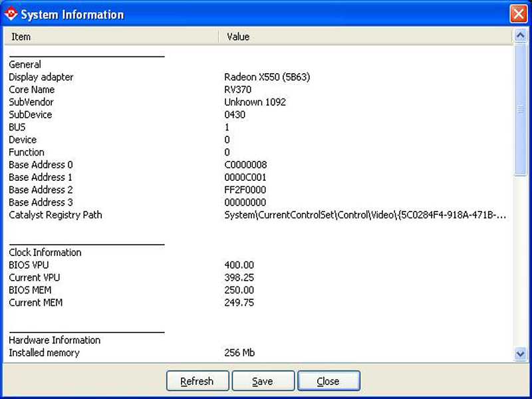The height and width of the screenshot is (399, 532).
Task: Click the System Information title bar icon
Action: [11, 14]
